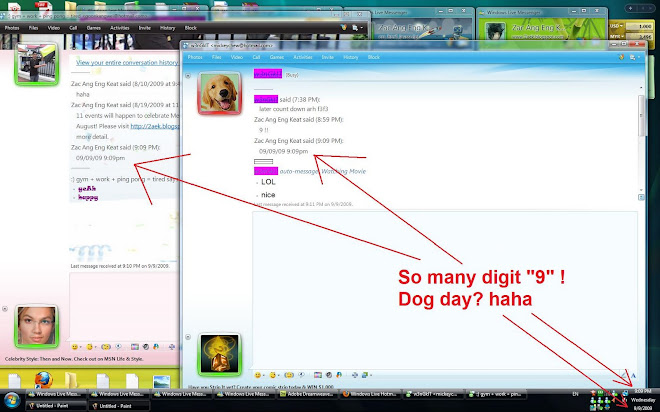Open the 2aek.blogspot link in pink chat
Screen dimensions: 660x412
click(x=155, y=126)
